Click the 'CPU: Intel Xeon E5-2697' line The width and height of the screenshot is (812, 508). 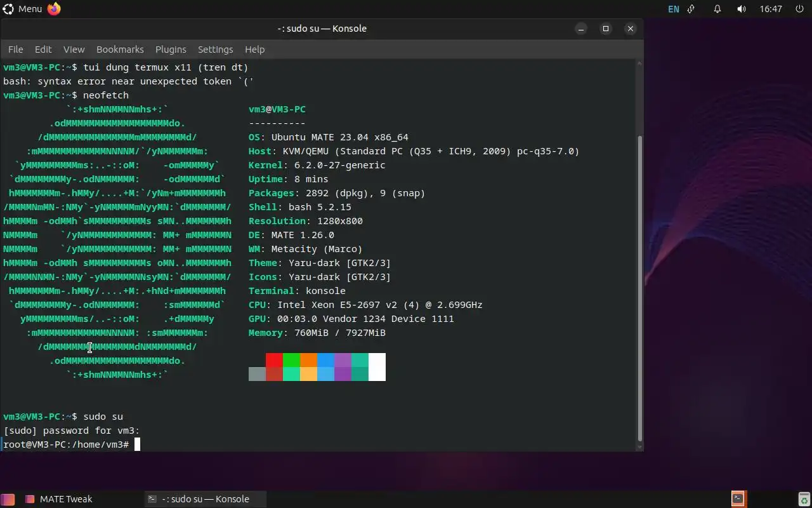coord(365,305)
